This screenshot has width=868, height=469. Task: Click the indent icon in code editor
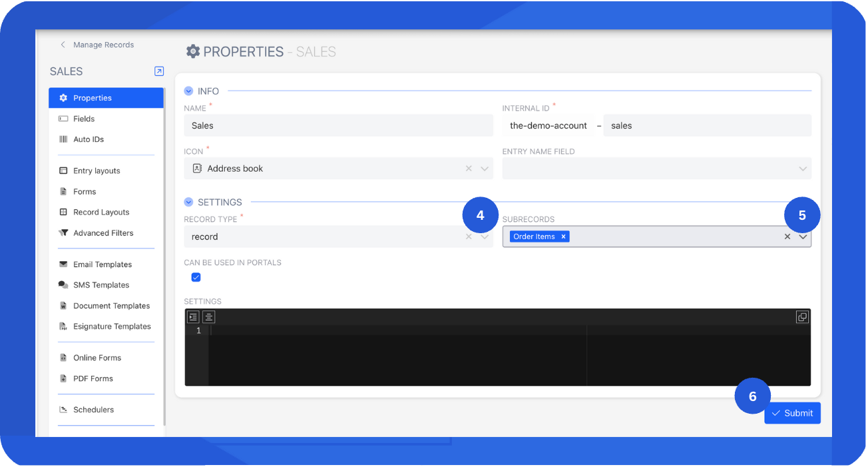[193, 317]
